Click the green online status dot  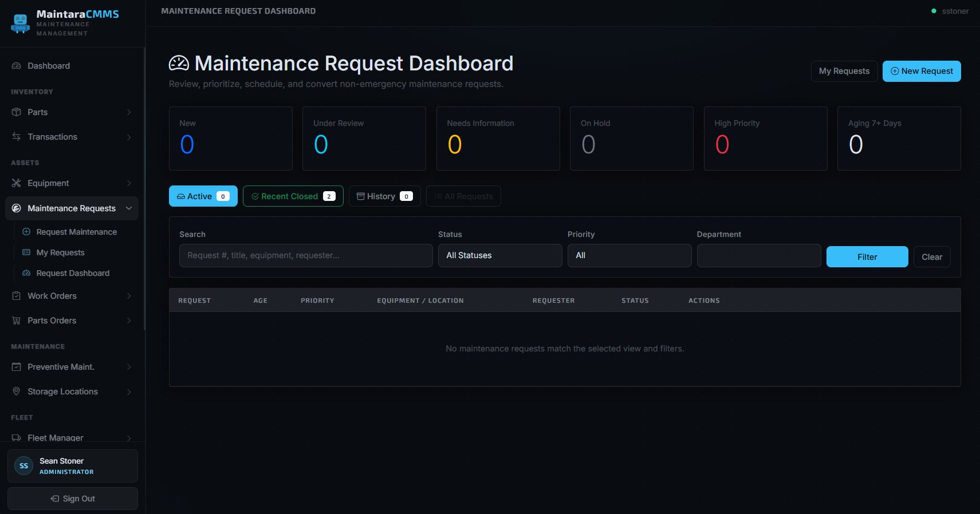pyautogui.click(x=934, y=11)
